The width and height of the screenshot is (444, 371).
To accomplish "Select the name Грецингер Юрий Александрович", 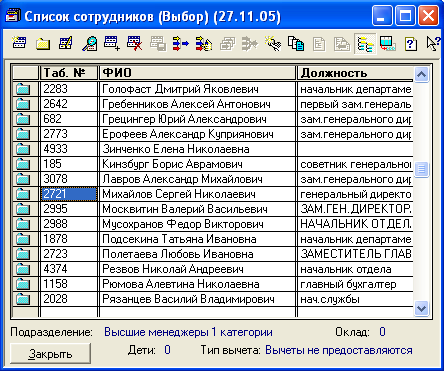I will point(184,119).
